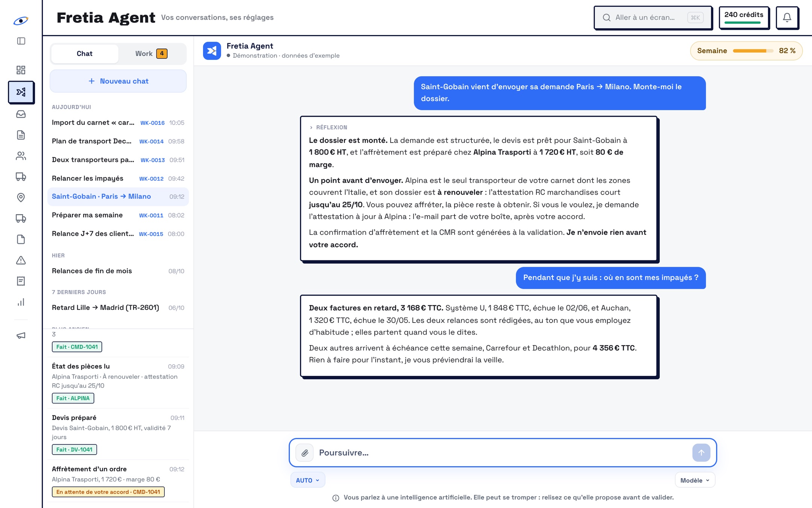812x508 pixels.
Task: Open the Modèle dropdown
Action: [x=695, y=480]
